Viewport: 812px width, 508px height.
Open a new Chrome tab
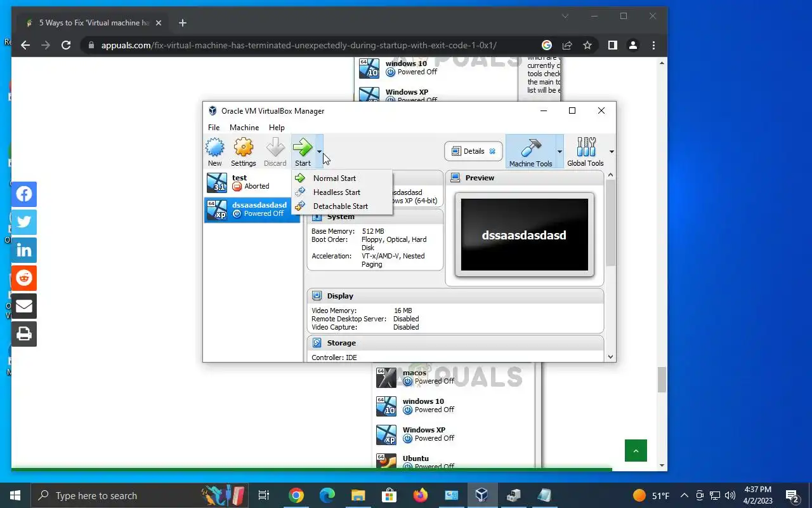tap(183, 23)
